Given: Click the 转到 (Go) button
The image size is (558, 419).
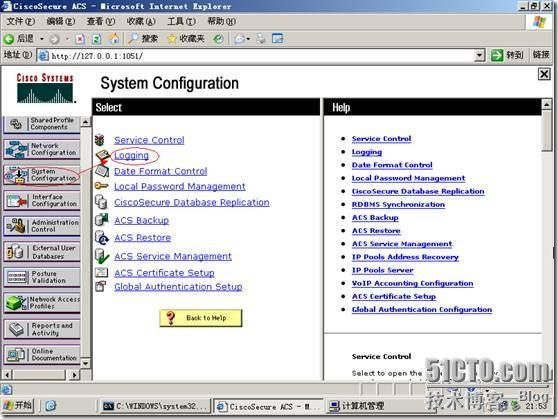Looking at the screenshot, I should point(507,55).
